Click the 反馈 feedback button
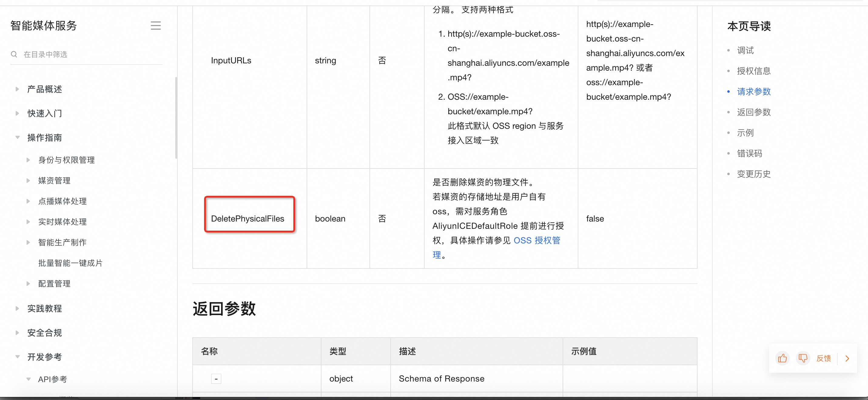Viewport: 868px width, 400px height. click(823, 358)
